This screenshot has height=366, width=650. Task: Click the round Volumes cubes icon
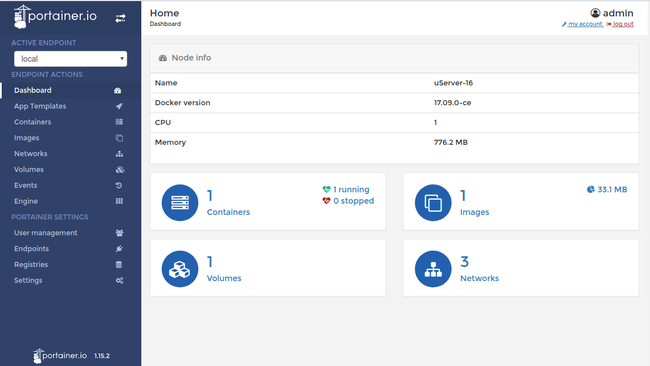pyautogui.click(x=180, y=269)
